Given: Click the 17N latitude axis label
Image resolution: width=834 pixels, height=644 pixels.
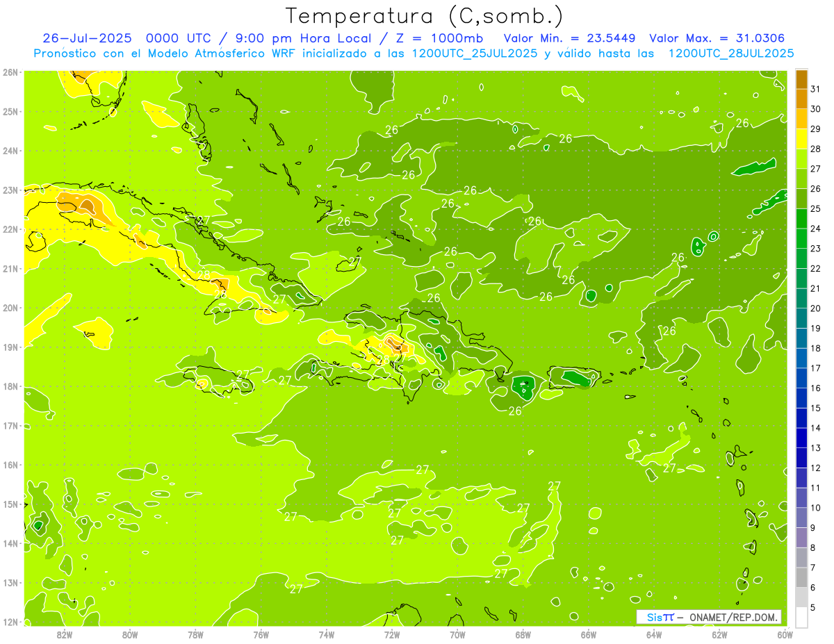Looking at the screenshot, I should pos(10,426).
